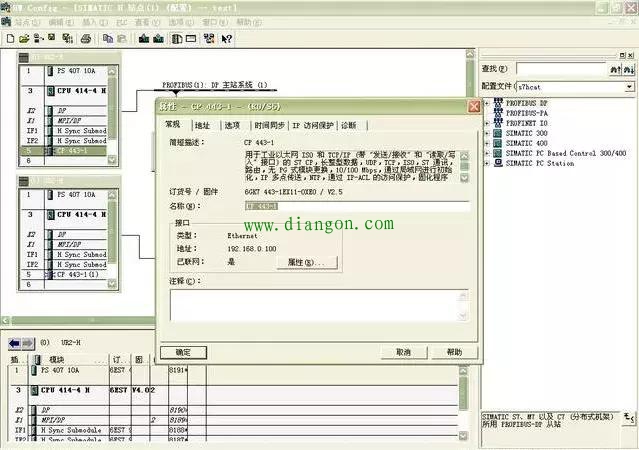
Task: Click the 名称(N) input field
Action: click(357, 206)
